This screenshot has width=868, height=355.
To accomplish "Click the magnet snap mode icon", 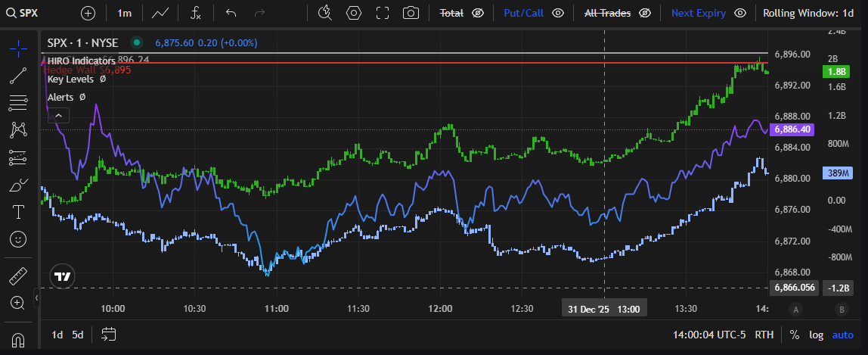I will [18, 339].
